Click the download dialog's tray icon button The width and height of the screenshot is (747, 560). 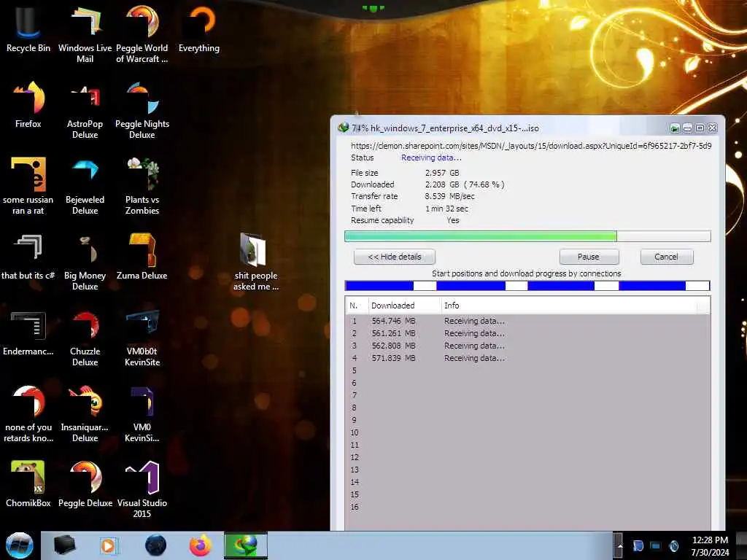coord(675,128)
